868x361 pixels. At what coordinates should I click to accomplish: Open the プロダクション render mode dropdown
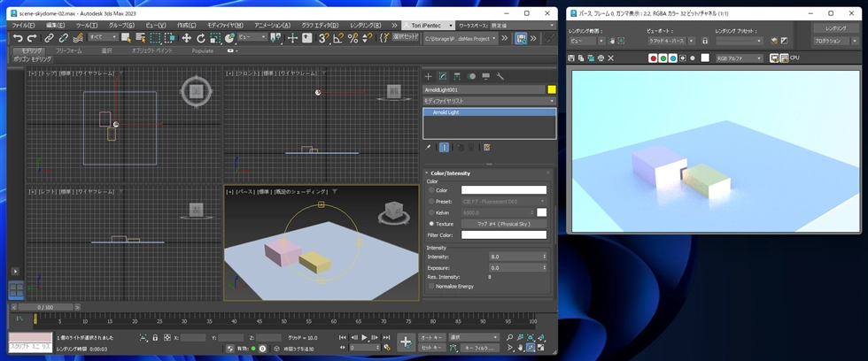point(834,41)
